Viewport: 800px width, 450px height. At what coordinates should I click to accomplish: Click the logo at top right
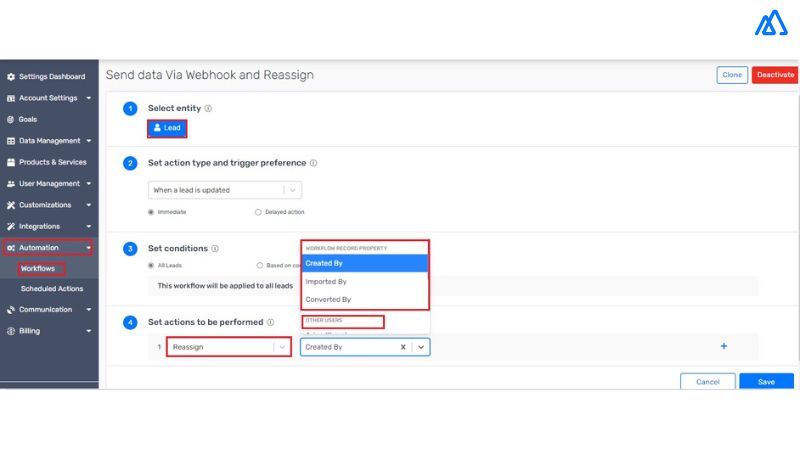(771, 23)
